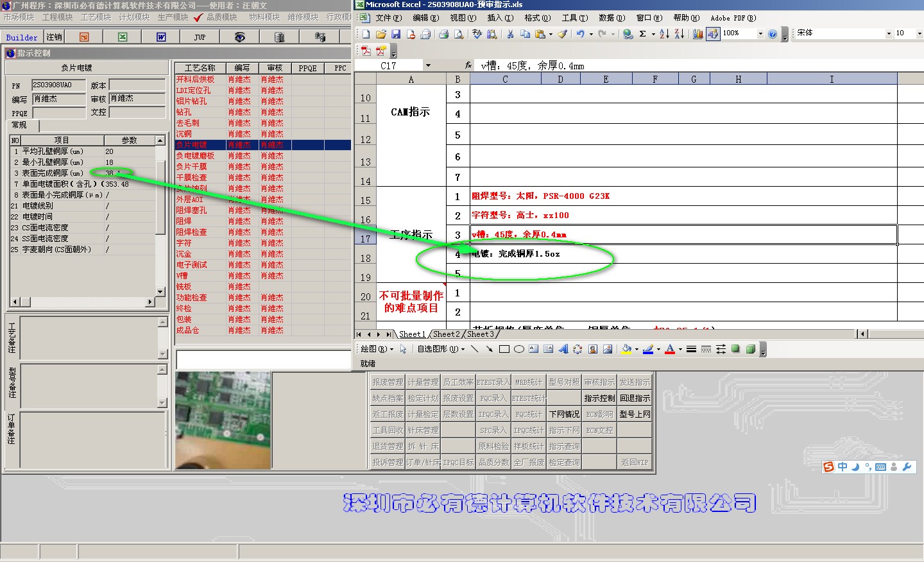This screenshot has height=562, width=924.
Task: Select the Line drawing tool
Action: [x=474, y=349]
